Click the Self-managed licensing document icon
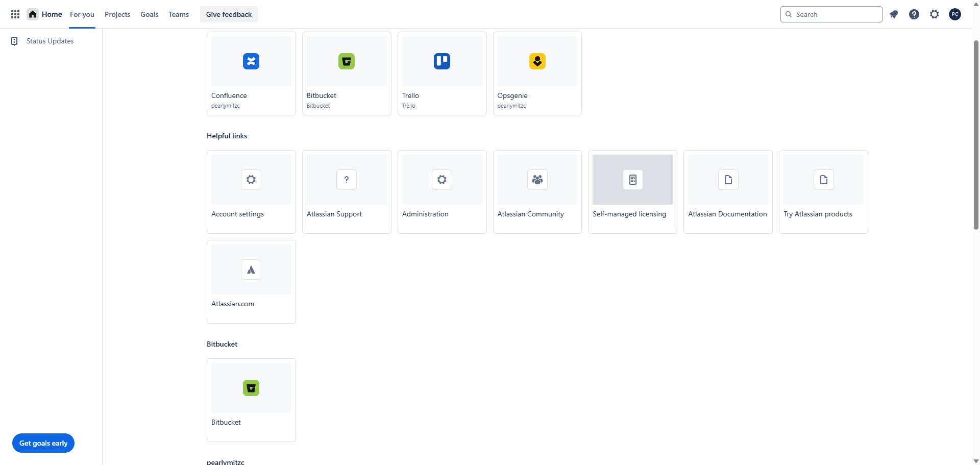The height and width of the screenshot is (465, 980). pos(633,180)
